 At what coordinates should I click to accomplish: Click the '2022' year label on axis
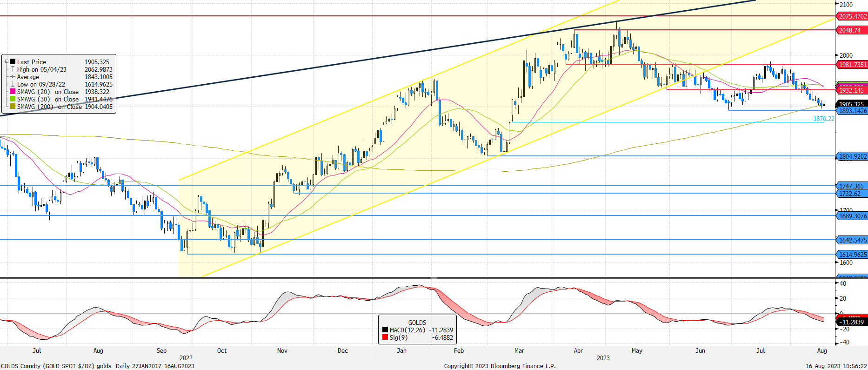coord(186,358)
